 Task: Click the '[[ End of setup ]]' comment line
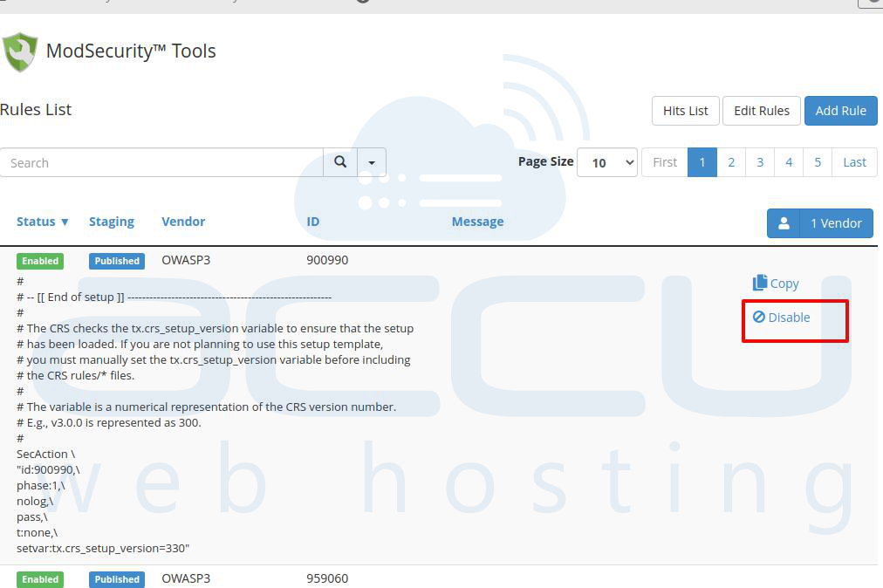tap(174, 297)
